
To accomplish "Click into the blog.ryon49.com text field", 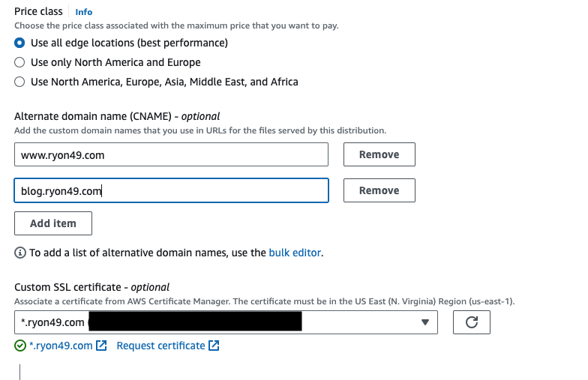I will coord(171,190).
